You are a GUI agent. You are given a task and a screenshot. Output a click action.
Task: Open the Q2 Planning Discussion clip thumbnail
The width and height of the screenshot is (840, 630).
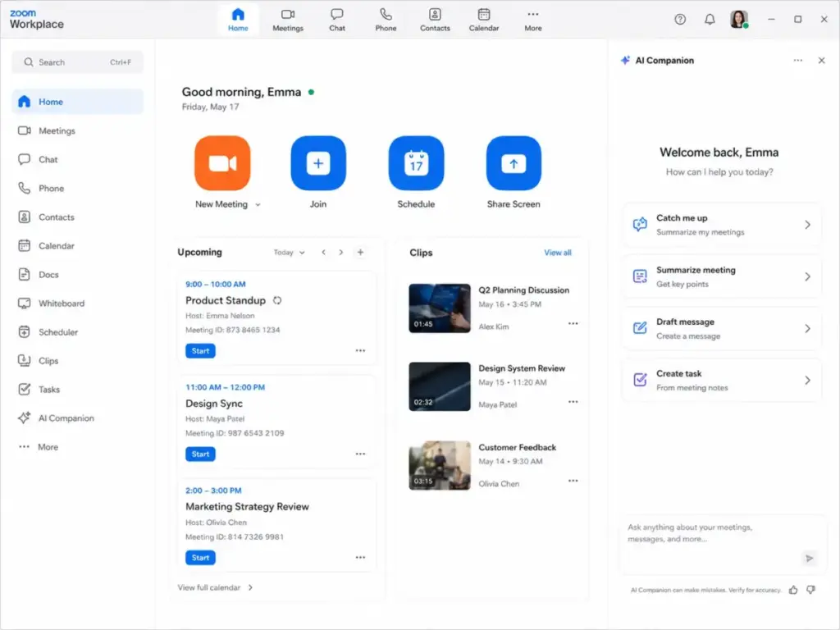(440, 308)
